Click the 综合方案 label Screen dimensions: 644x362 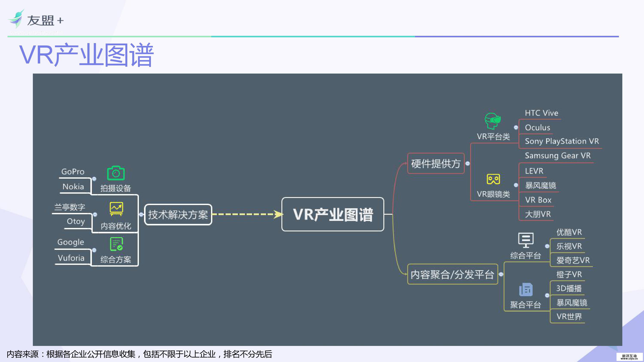(116, 259)
